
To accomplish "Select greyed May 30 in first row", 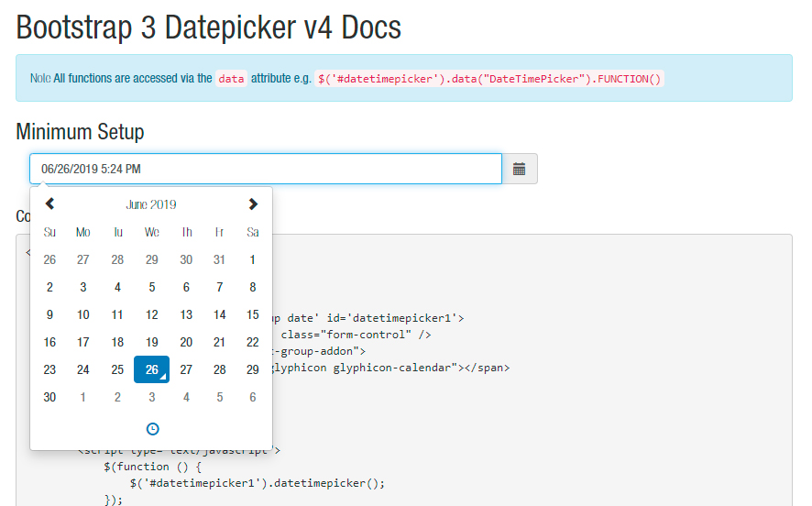I will click(x=186, y=259).
